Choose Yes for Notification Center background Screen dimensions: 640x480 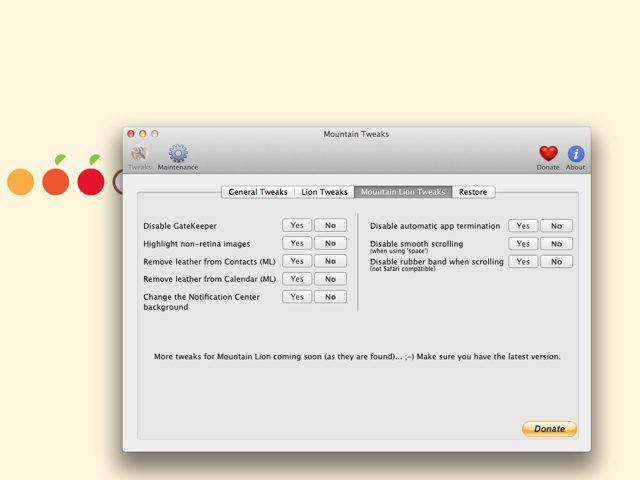coord(297,297)
